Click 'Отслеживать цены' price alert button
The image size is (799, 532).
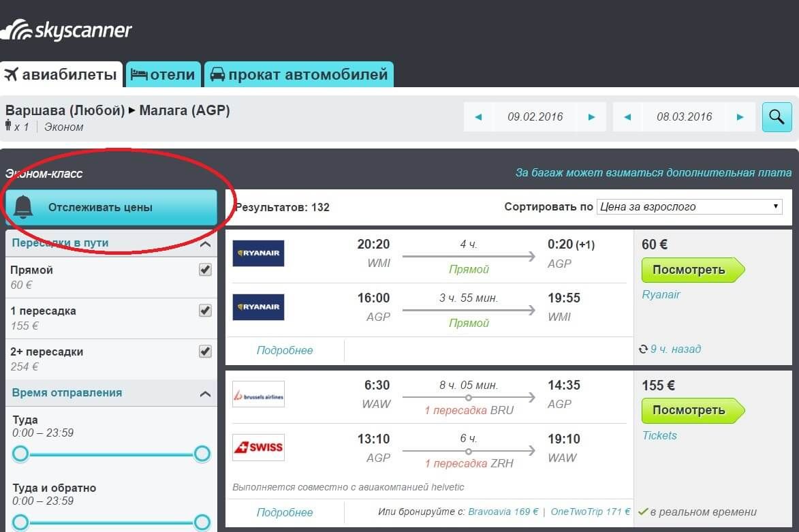pos(111,207)
